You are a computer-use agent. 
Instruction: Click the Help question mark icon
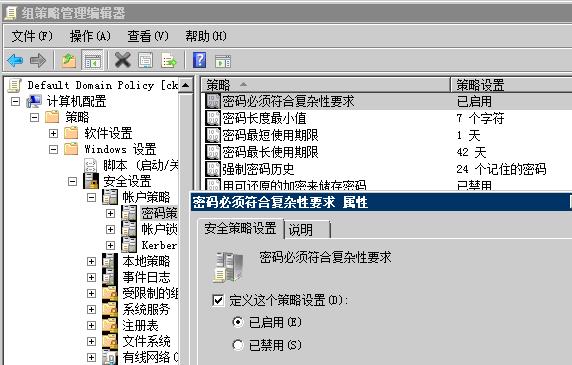pos(200,60)
